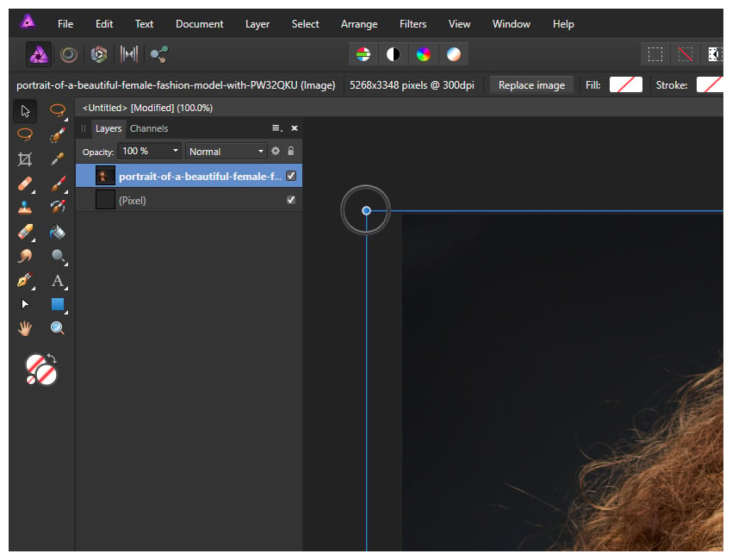This screenshot has width=732, height=560.
Task: Uncheck the (Pixel) layer visibility checkbox
Action: (291, 200)
